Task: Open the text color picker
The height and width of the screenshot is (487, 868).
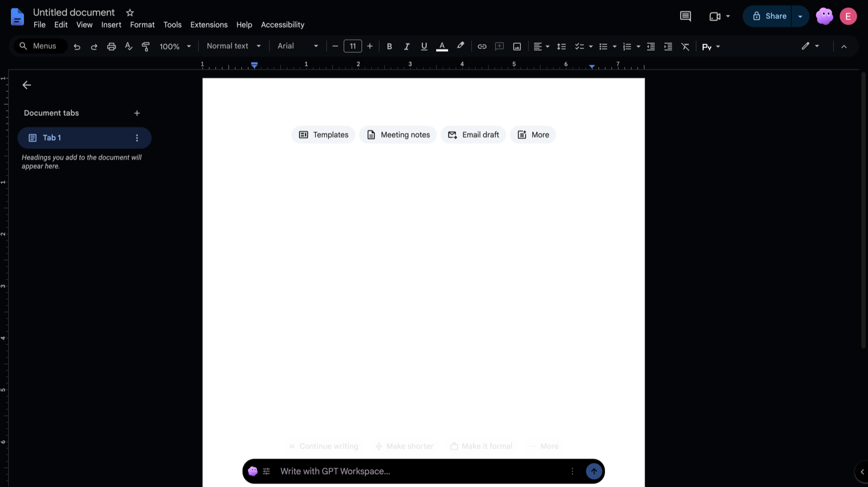Action: pyautogui.click(x=442, y=47)
